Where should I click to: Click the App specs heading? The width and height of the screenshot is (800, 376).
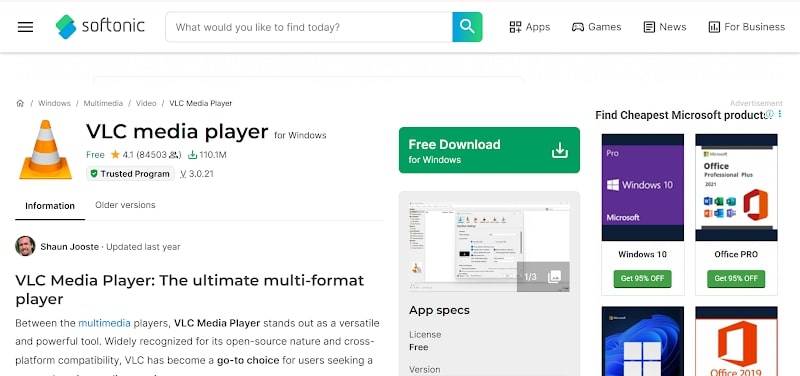pyautogui.click(x=439, y=310)
